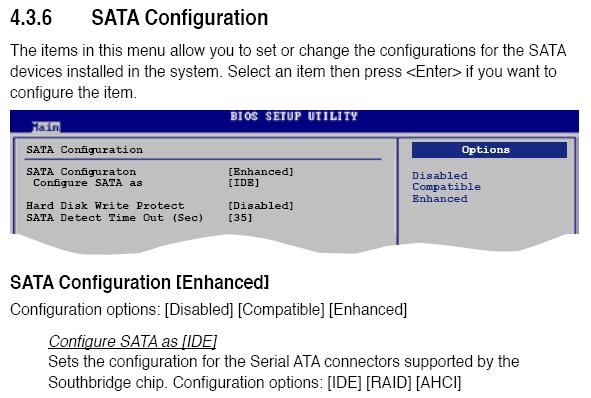
Task: Click the SATA Configuration [Enhanced] subheading
Action: pyautogui.click(x=140, y=282)
